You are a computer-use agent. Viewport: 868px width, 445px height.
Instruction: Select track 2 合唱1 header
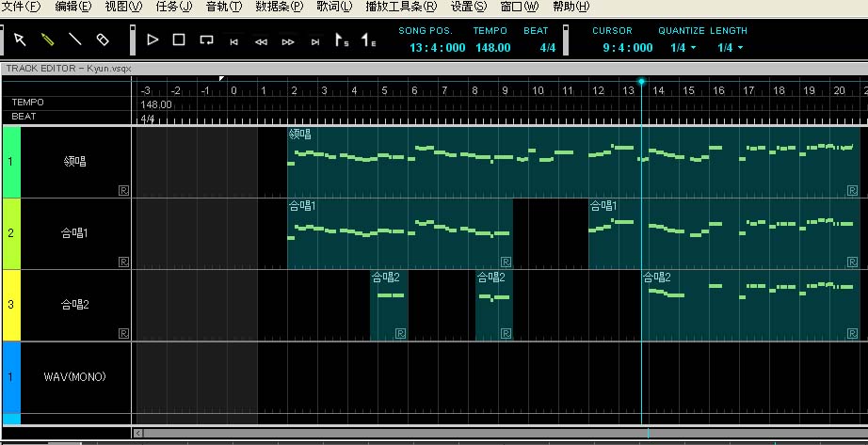click(x=74, y=233)
